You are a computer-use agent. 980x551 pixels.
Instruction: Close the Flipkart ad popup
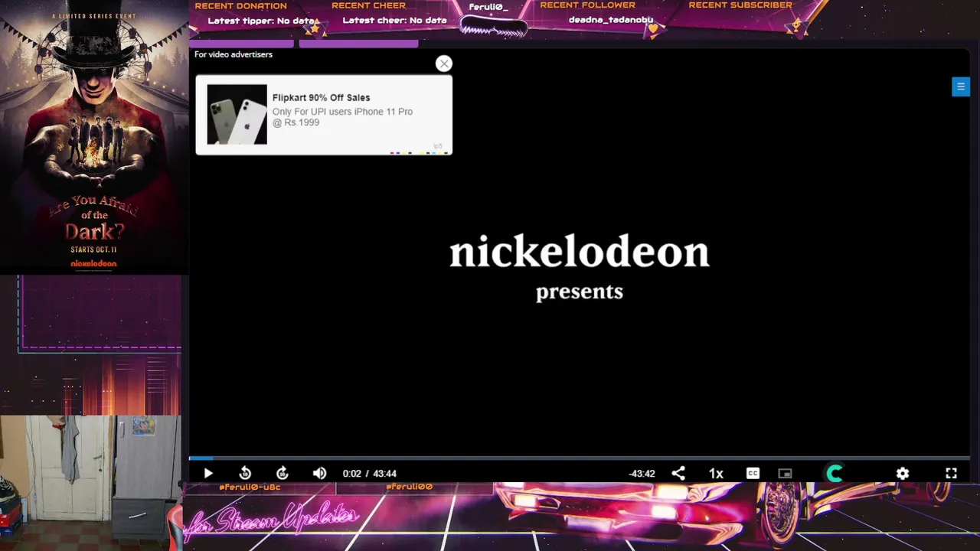click(x=444, y=64)
